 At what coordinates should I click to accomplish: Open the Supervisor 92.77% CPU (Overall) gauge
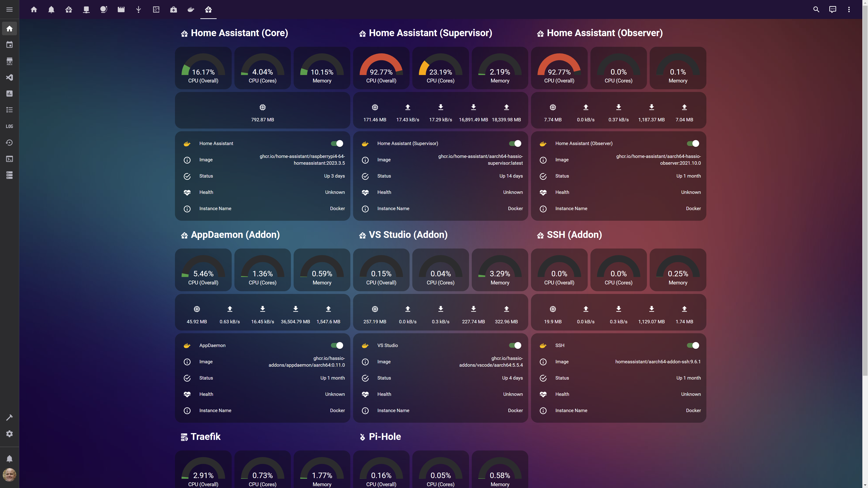tap(381, 68)
